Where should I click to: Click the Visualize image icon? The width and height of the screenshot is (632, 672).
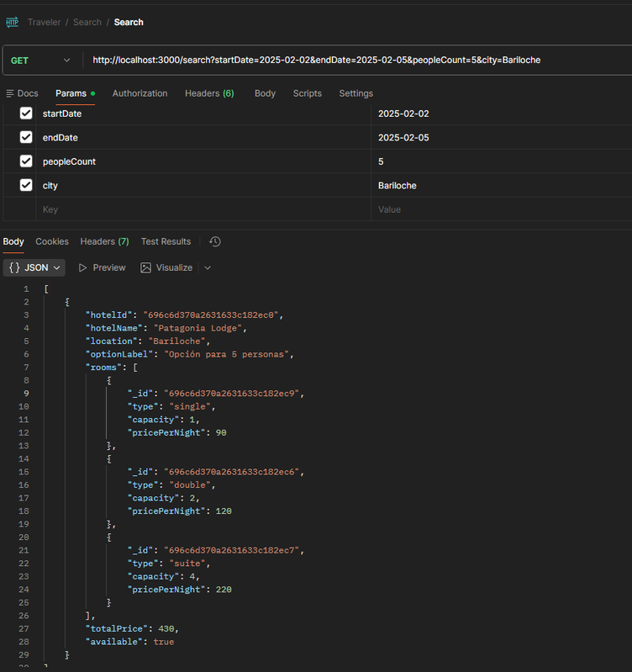click(145, 267)
